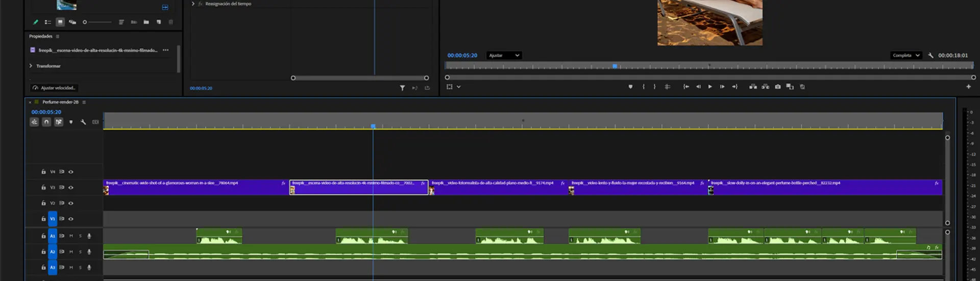This screenshot has height=281, width=980.
Task: Play the program monitor
Action: (x=710, y=87)
